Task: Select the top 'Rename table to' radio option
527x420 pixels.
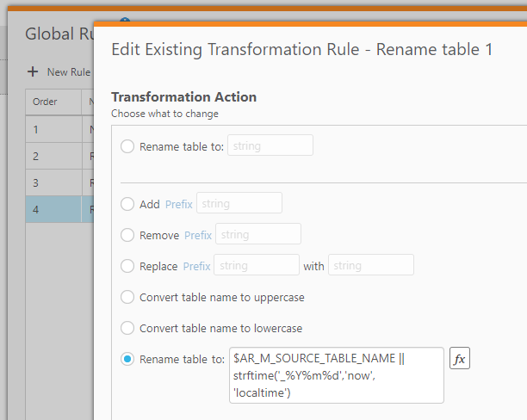Action: (127, 146)
